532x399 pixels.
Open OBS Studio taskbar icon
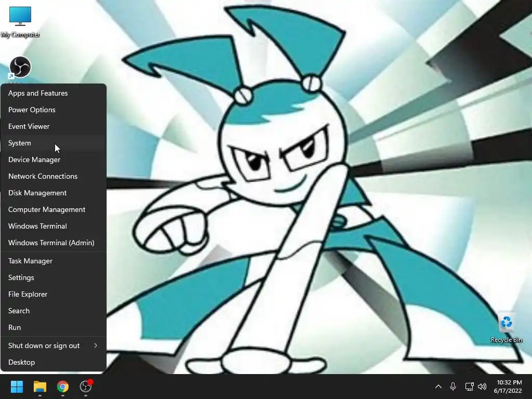pos(86,387)
